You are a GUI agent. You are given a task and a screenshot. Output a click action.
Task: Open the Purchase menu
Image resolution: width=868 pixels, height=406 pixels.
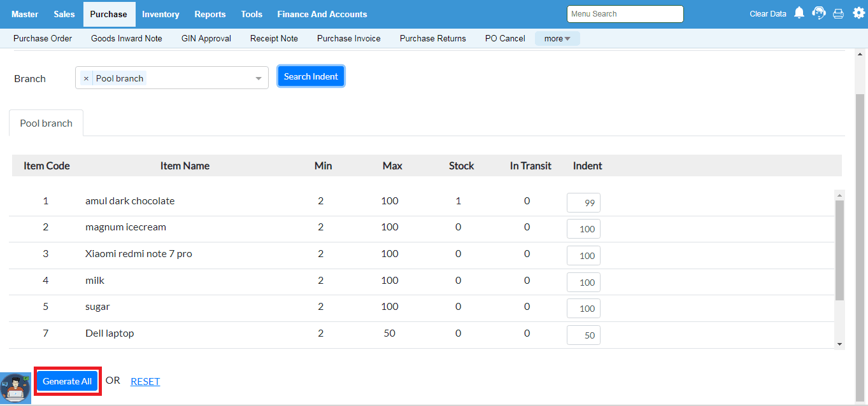tap(108, 14)
